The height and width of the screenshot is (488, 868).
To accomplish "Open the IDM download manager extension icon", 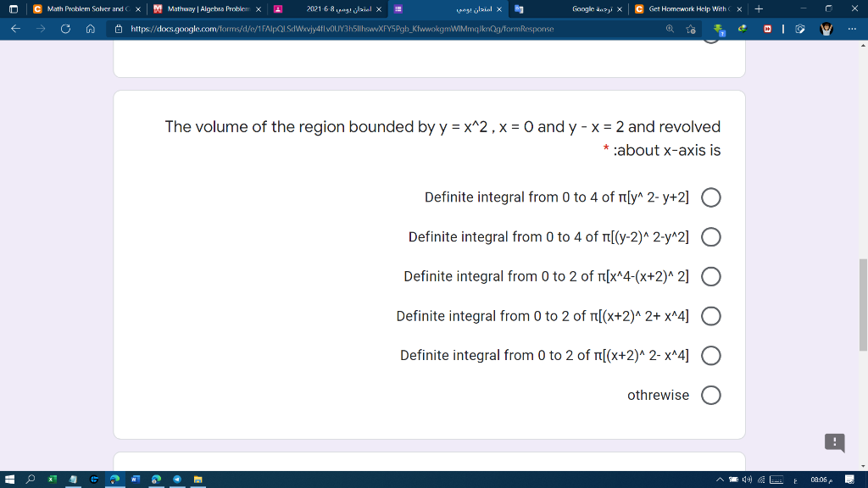I will 743,29.
